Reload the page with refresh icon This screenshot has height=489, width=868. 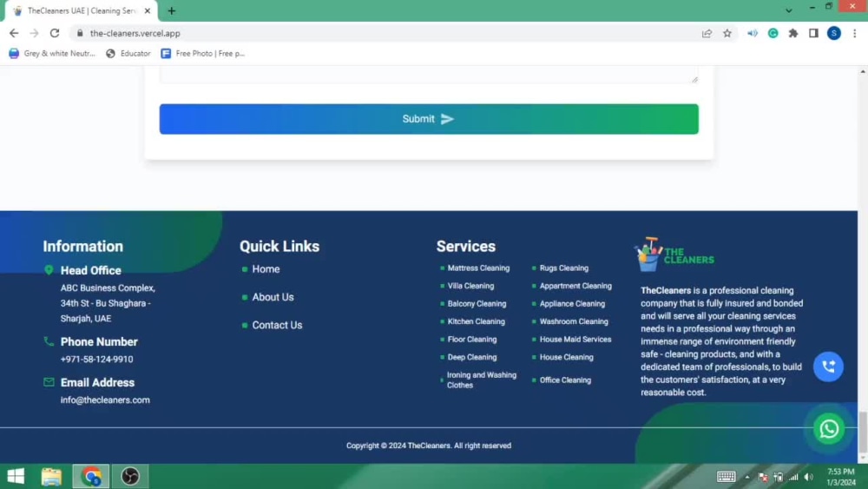(x=54, y=33)
